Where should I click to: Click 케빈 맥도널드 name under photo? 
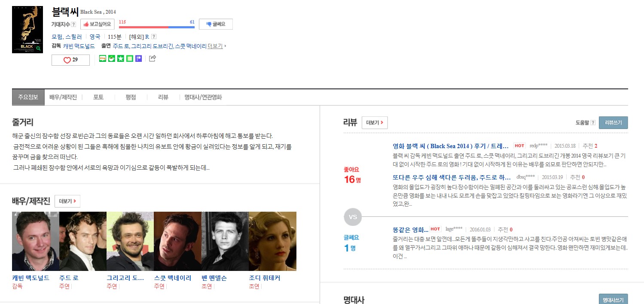pyautogui.click(x=31, y=278)
